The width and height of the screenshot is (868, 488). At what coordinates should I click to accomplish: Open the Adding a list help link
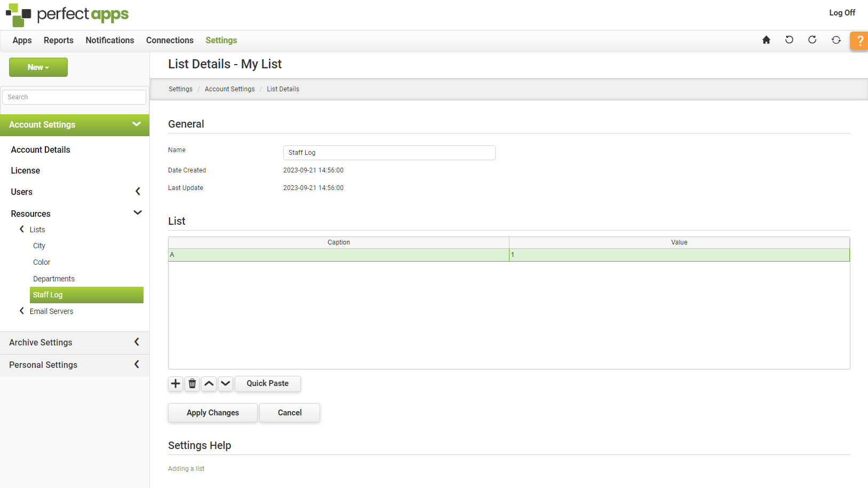(186, 469)
